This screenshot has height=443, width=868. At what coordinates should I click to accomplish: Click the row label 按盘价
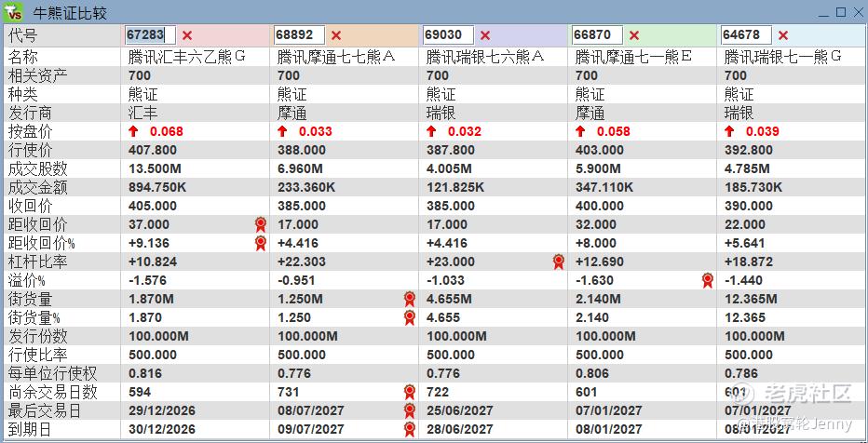(x=31, y=131)
